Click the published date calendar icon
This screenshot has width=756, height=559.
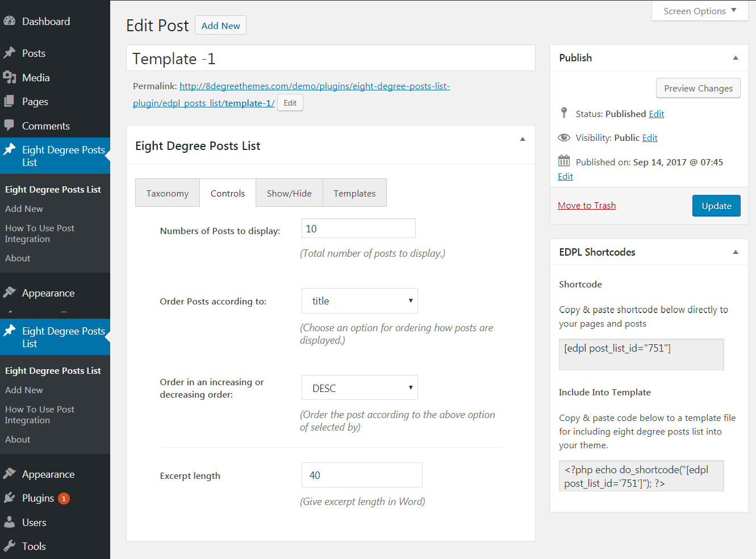click(x=564, y=161)
